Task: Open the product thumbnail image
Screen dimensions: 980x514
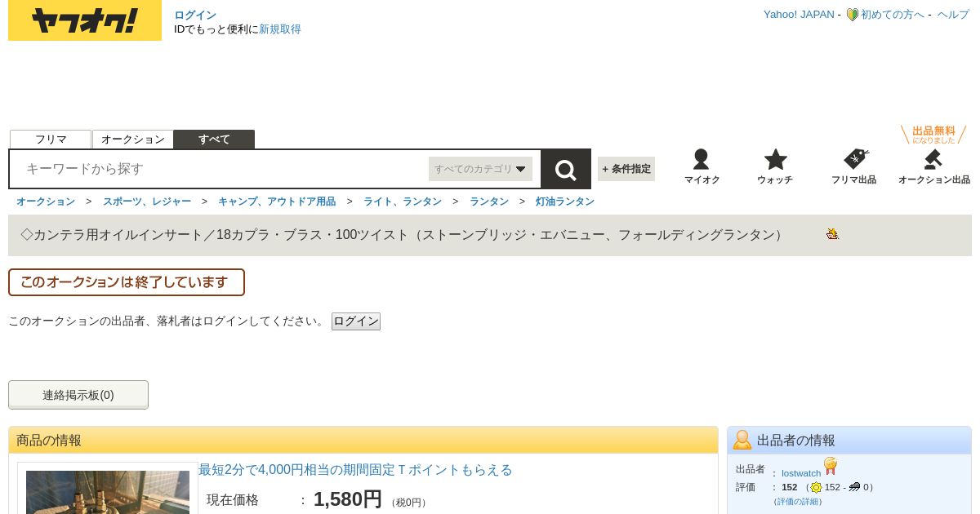Action: click(x=108, y=492)
